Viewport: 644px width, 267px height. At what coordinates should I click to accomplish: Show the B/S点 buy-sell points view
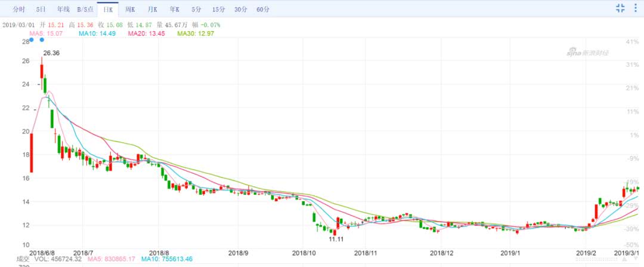85,10
